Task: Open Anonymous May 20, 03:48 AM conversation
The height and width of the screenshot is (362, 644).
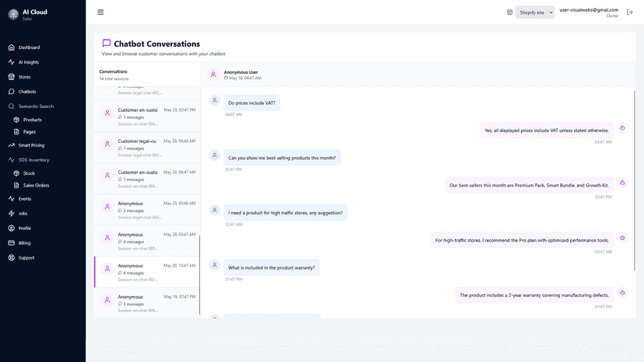Action: [x=148, y=211]
